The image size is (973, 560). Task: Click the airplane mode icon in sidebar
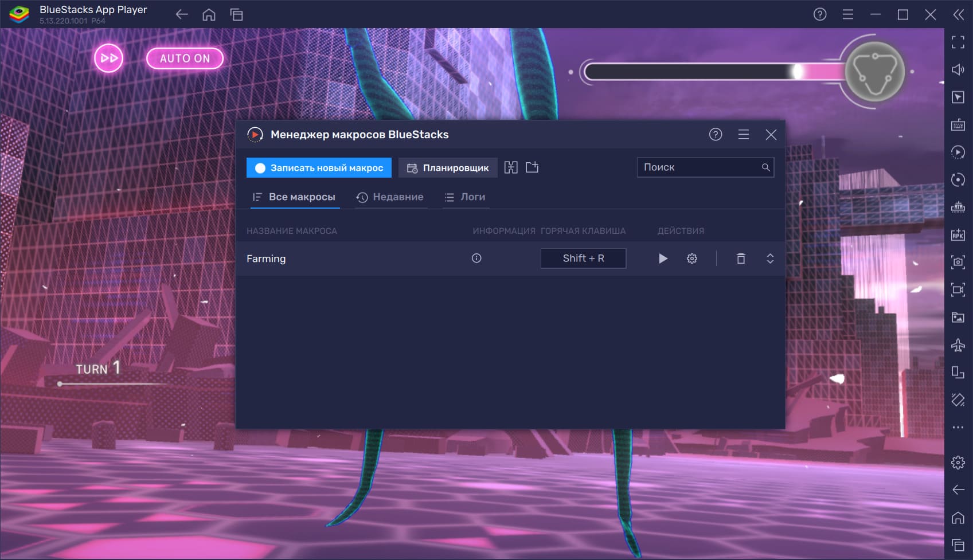tap(958, 344)
